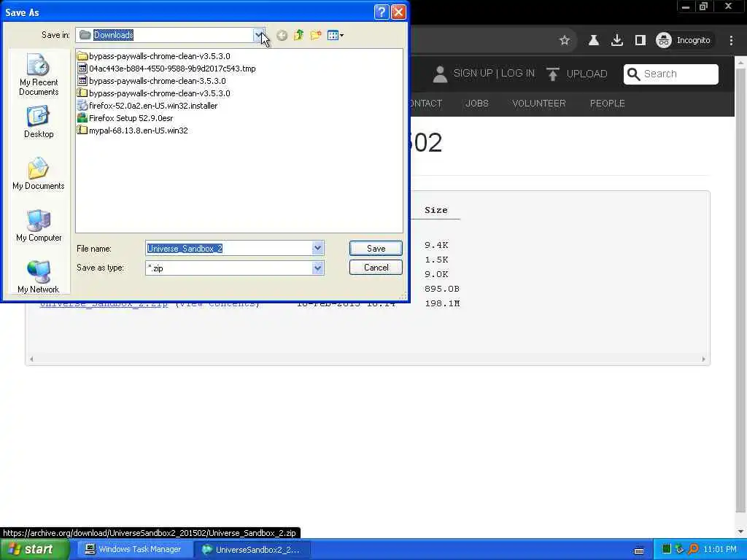
Task: Bookmark this page with the star icon
Action: tap(565, 41)
